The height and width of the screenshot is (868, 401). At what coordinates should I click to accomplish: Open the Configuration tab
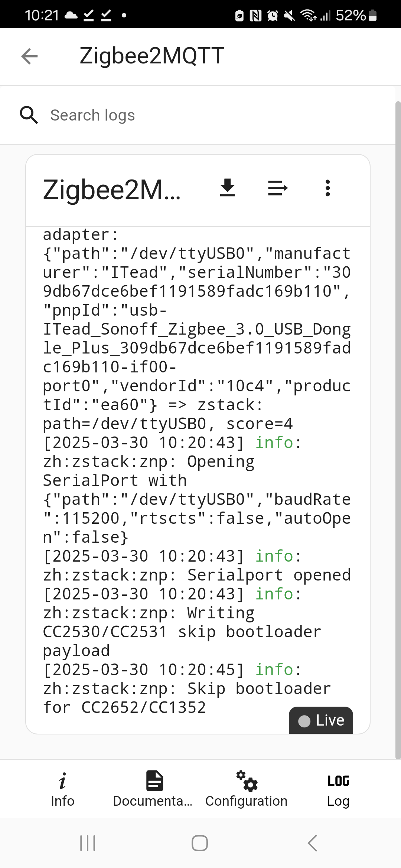(247, 789)
